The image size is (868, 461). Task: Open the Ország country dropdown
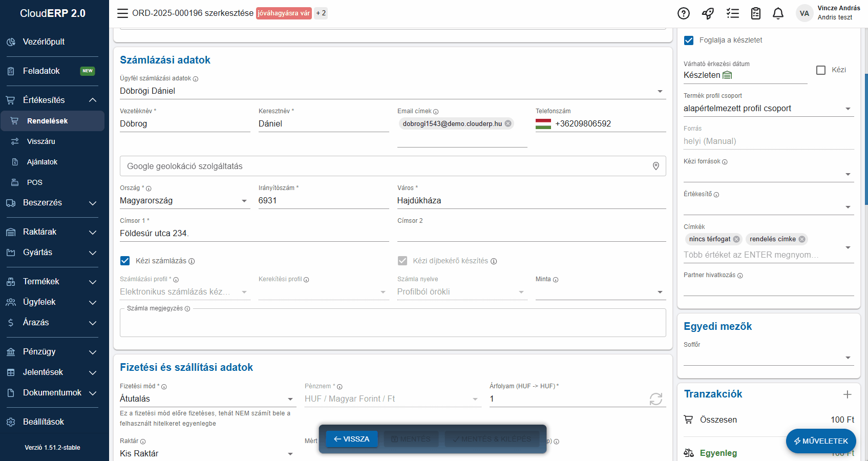244,201
